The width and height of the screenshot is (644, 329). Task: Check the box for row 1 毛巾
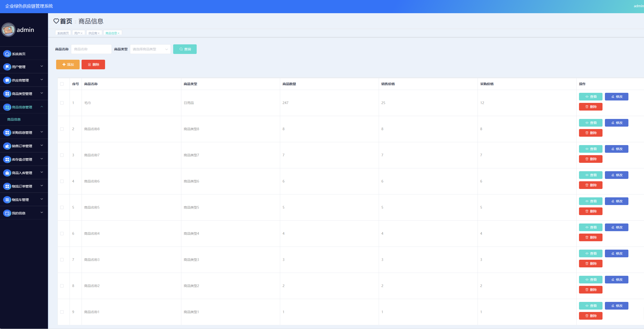tap(62, 103)
